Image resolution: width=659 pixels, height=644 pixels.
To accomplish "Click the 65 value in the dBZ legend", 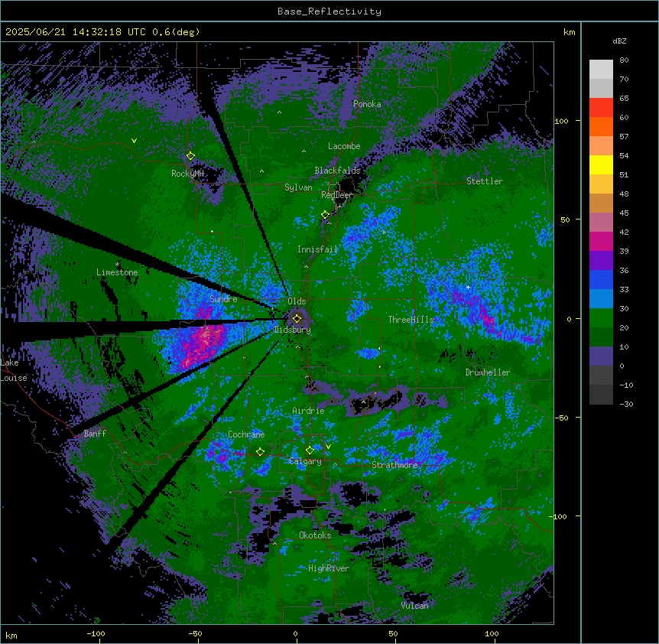I will click(624, 99).
